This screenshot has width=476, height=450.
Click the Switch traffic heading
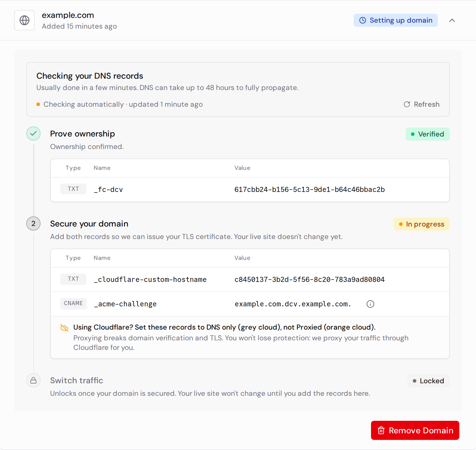pyautogui.click(x=77, y=381)
